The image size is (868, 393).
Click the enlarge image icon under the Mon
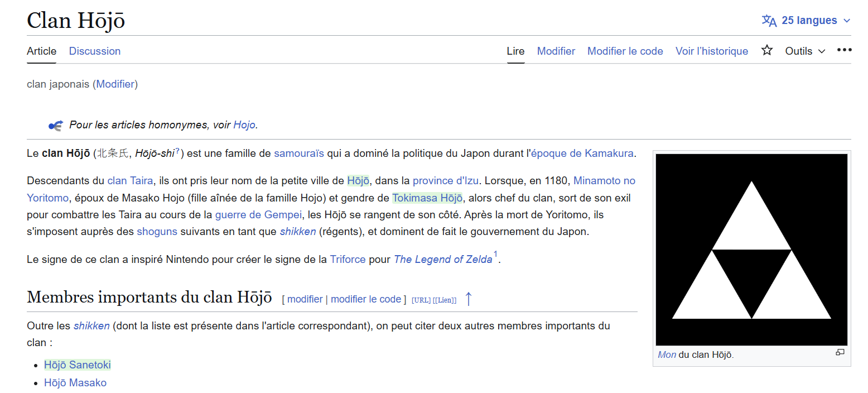point(840,352)
